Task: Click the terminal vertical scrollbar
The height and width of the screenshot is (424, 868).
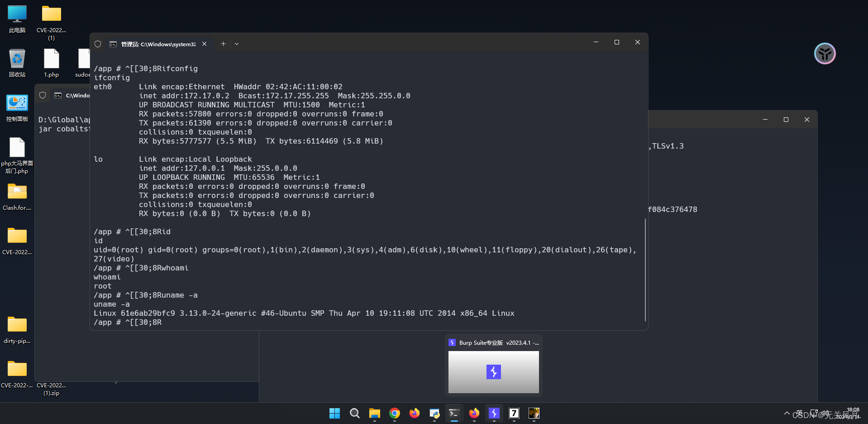Action: click(x=645, y=270)
